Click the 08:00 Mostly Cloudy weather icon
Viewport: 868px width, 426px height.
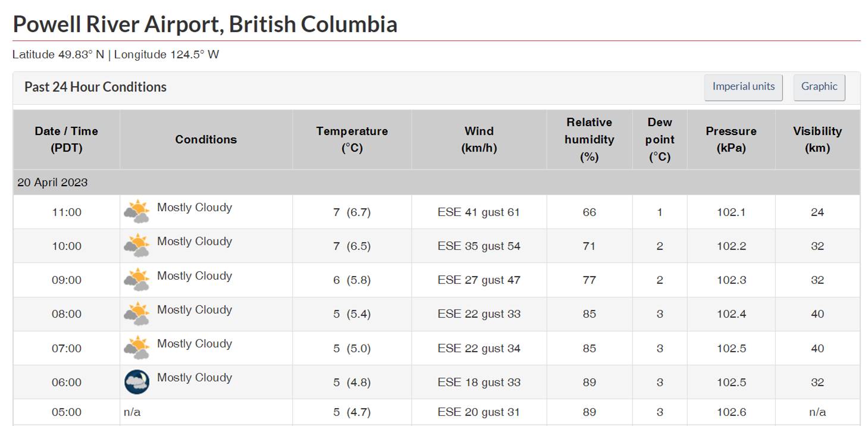click(x=137, y=314)
